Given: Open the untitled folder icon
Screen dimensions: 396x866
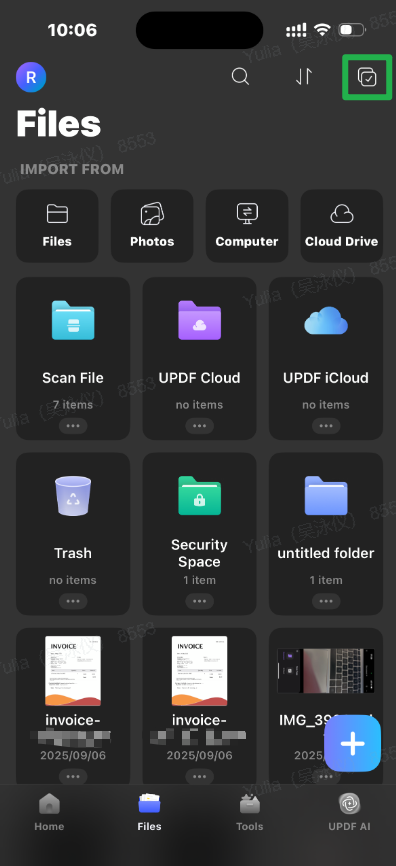Looking at the screenshot, I should [326, 495].
